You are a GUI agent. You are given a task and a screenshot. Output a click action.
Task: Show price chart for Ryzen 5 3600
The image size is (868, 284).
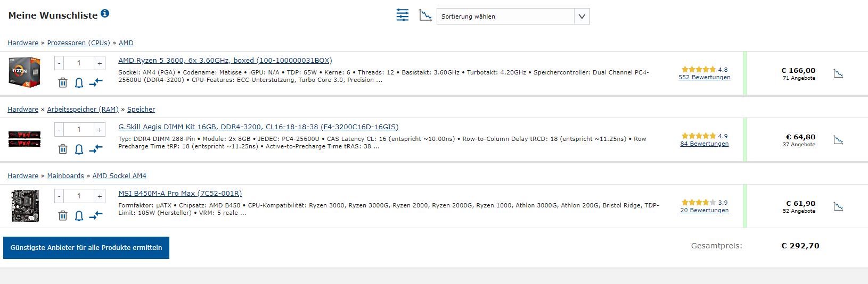(839, 73)
